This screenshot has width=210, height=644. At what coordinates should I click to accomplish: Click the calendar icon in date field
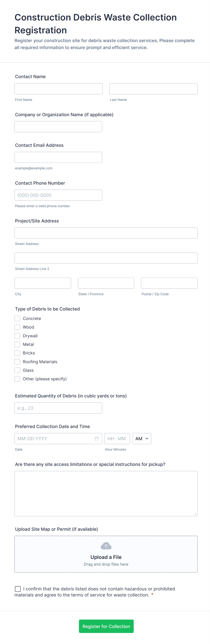(x=97, y=438)
